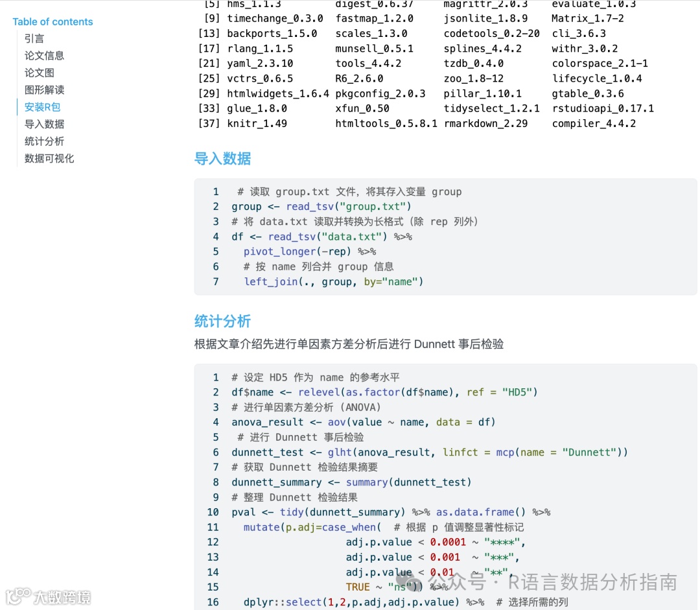
Task: Click the dunnett_summary <- summary line
Action: tap(351, 482)
